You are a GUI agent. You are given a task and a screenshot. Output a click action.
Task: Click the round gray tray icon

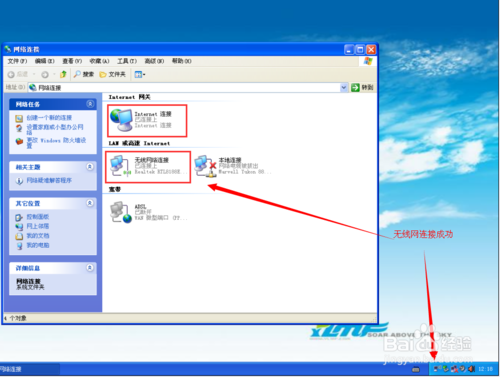[463, 369]
